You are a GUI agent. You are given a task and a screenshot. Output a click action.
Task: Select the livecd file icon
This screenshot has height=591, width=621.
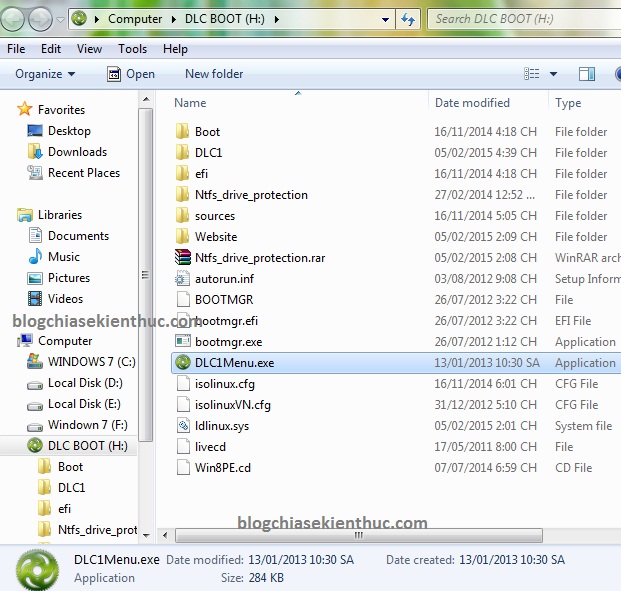click(x=183, y=446)
